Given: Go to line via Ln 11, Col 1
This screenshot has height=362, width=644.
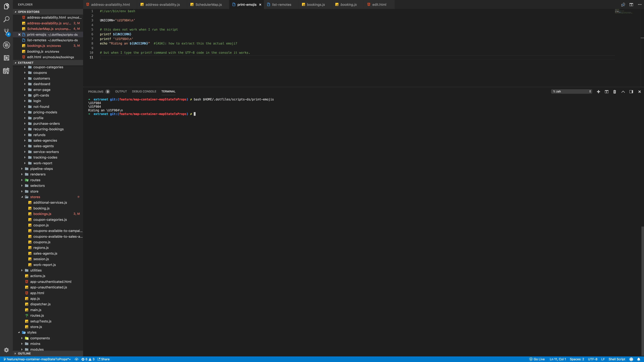Looking at the screenshot, I should click(558, 359).
